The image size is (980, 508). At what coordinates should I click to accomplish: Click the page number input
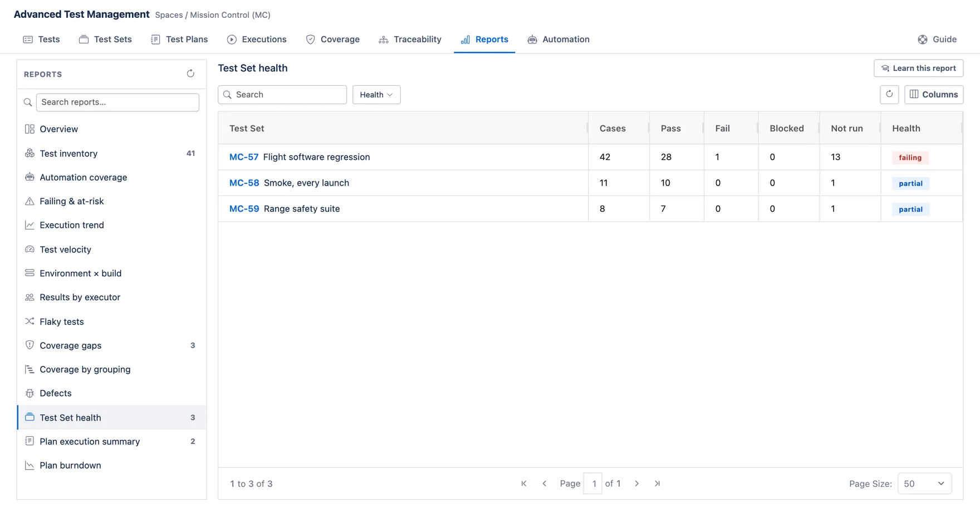[593, 483]
